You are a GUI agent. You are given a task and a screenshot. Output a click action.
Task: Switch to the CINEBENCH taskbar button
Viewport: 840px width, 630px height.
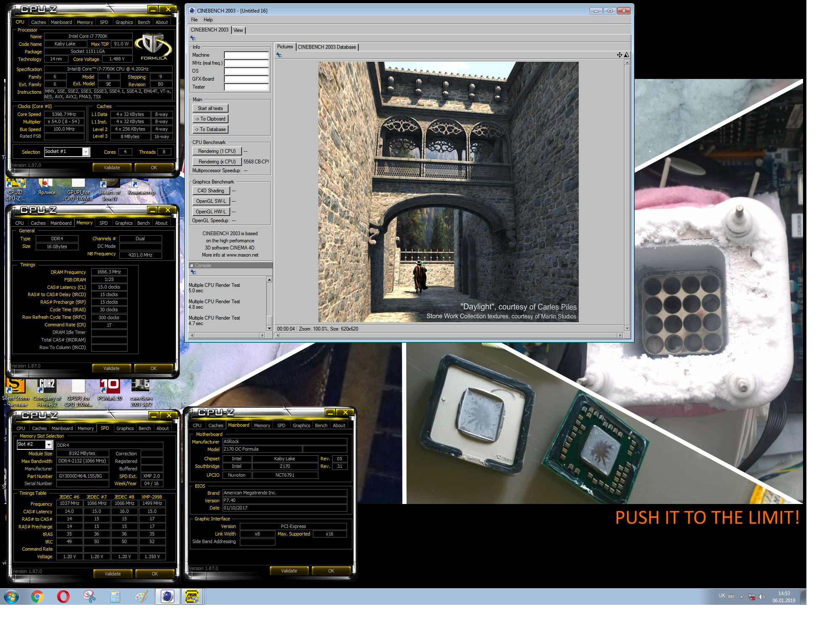coord(167,596)
